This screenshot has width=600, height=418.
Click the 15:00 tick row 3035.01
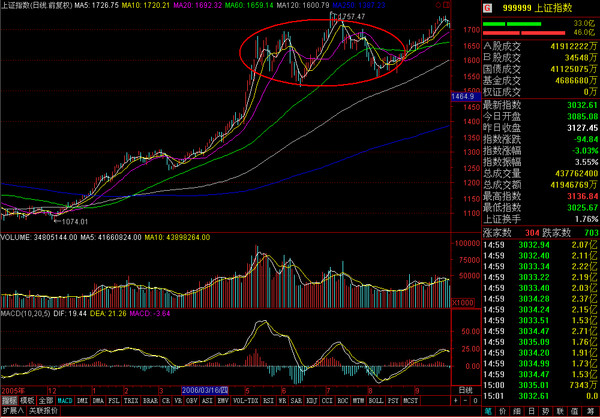coord(540,385)
